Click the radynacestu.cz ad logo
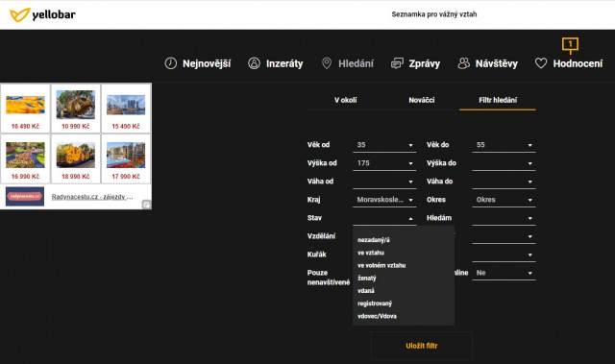The image size is (615, 364). click(x=25, y=196)
